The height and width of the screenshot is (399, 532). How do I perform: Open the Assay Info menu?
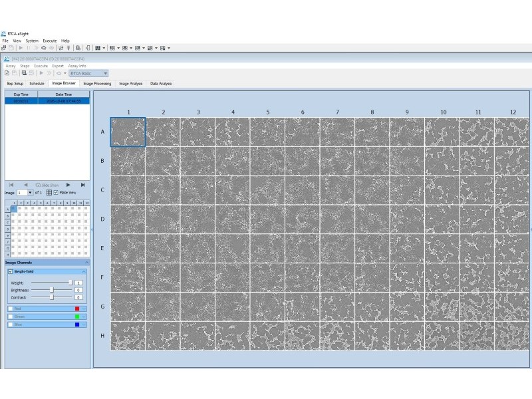[77, 66]
